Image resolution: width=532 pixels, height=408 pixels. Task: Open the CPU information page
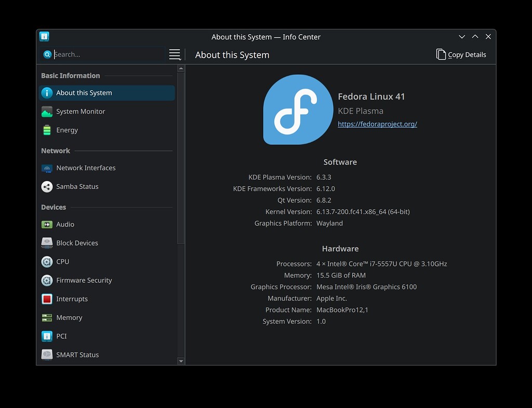[62, 261]
